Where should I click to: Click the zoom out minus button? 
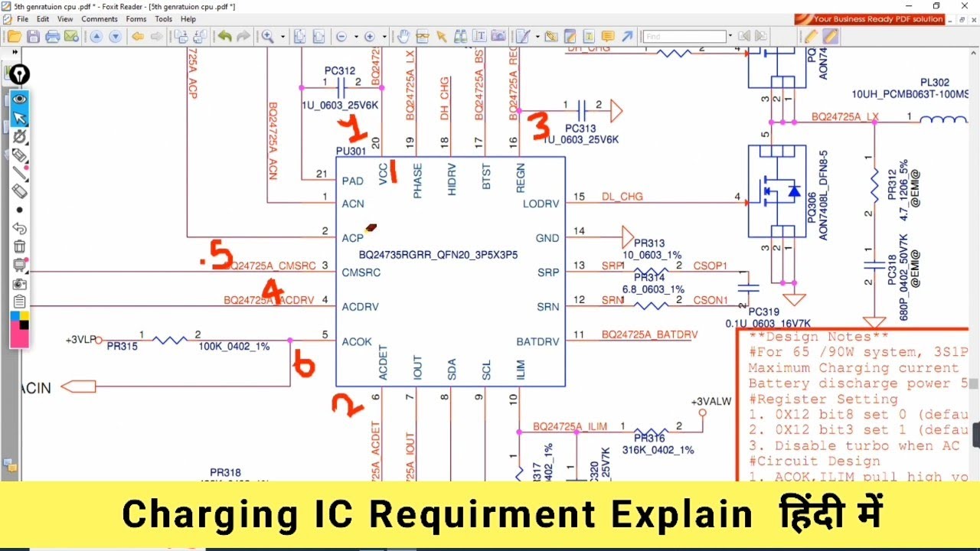click(341, 36)
